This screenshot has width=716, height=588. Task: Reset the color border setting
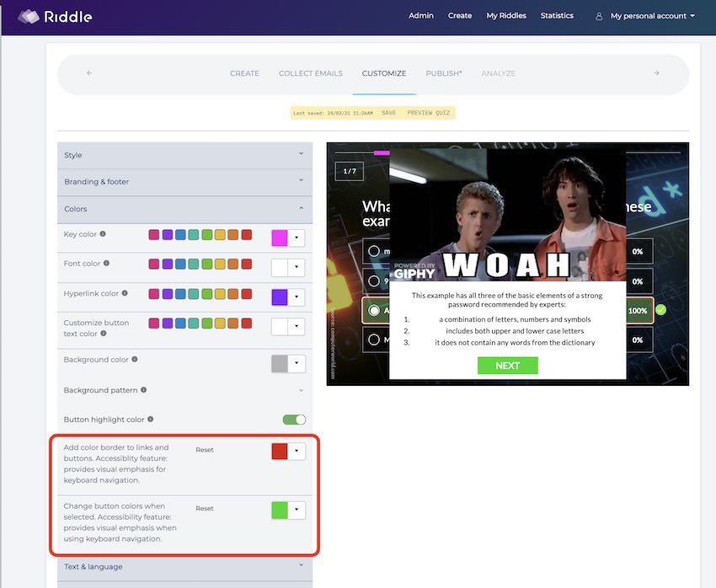coord(205,450)
